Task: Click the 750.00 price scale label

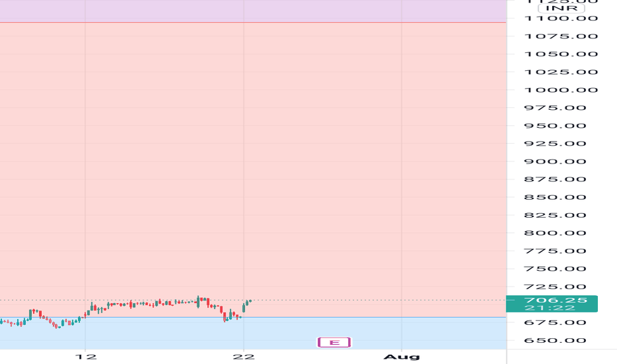Action: click(555, 269)
